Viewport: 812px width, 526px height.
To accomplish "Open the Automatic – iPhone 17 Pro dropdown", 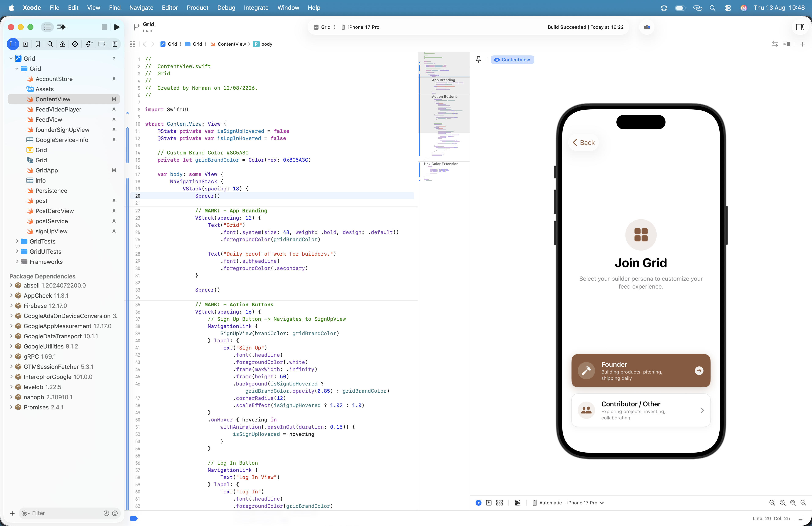I will click(x=568, y=503).
